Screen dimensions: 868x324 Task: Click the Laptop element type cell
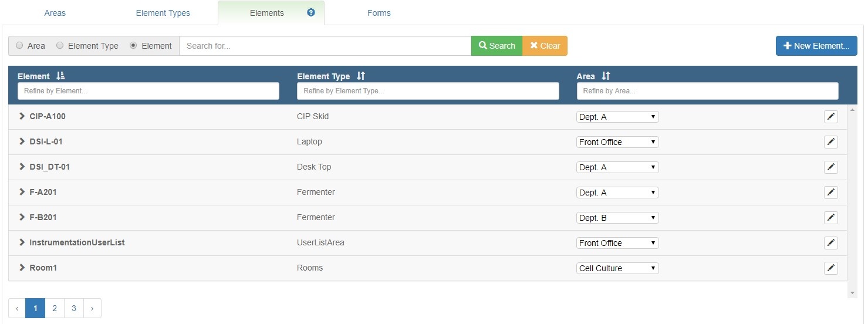tap(309, 141)
